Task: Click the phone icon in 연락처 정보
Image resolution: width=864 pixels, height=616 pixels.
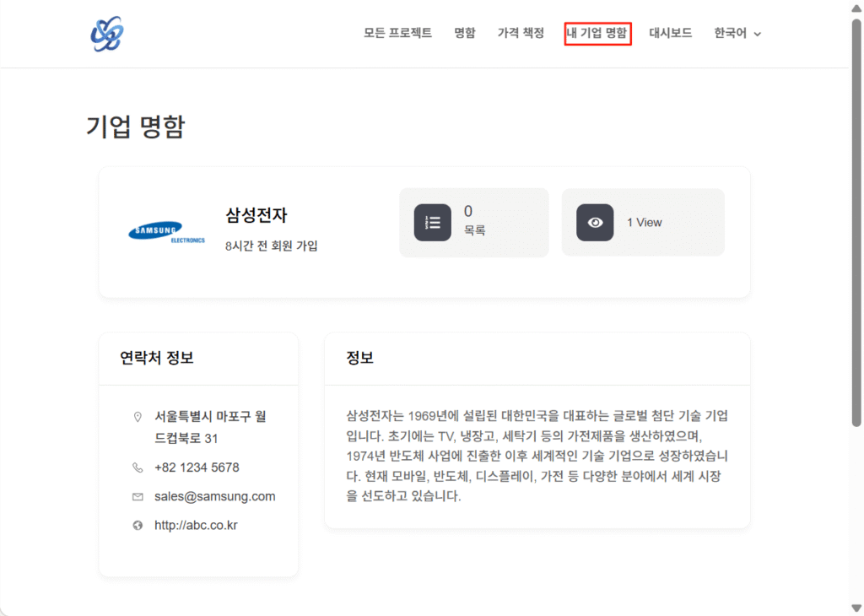Action: (x=138, y=467)
